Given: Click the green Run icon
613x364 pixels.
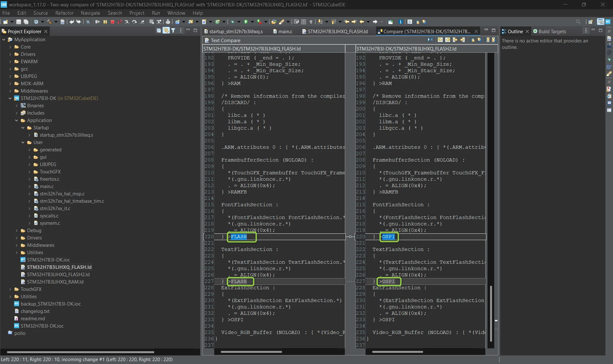Looking at the screenshot, I should pos(246,22).
